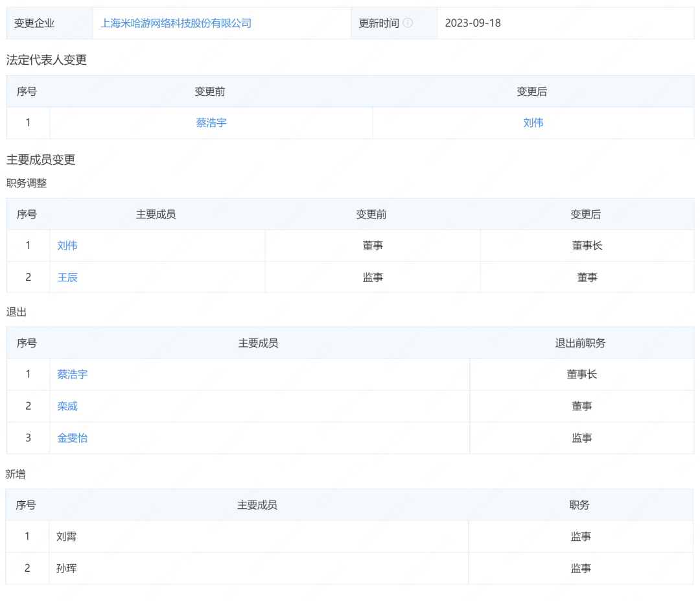Image resolution: width=700 pixels, height=601 pixels.
Task: Click 董事长 cell in 退出前职务 column
Action: pyautogui.click(x=581, y=374)
